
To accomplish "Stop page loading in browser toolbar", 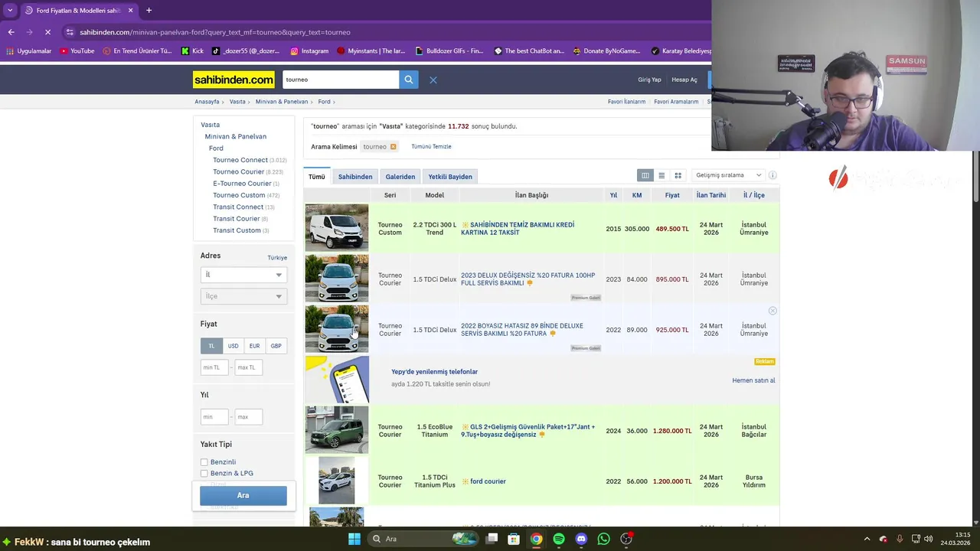I will click(x=47, y=32).
